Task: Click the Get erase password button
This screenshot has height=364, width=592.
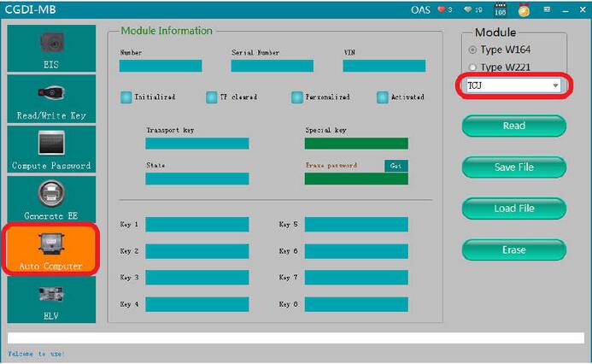Action: click(396, 166)
